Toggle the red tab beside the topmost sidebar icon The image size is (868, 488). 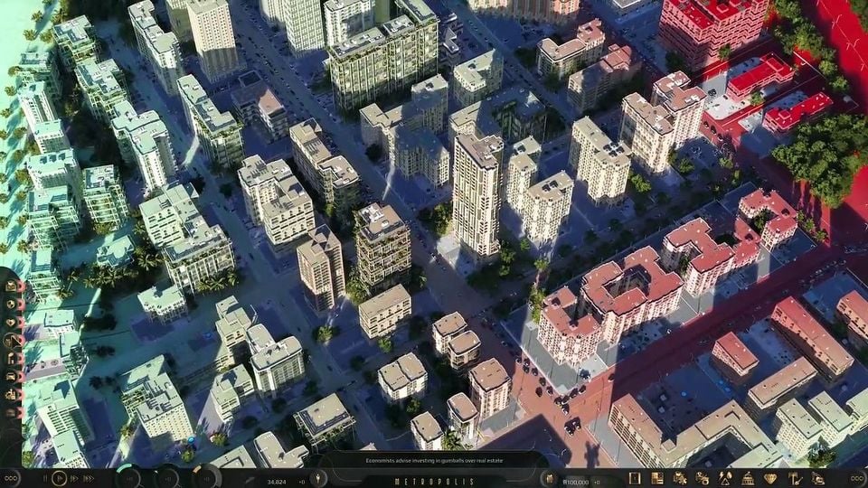pos(21,286)
